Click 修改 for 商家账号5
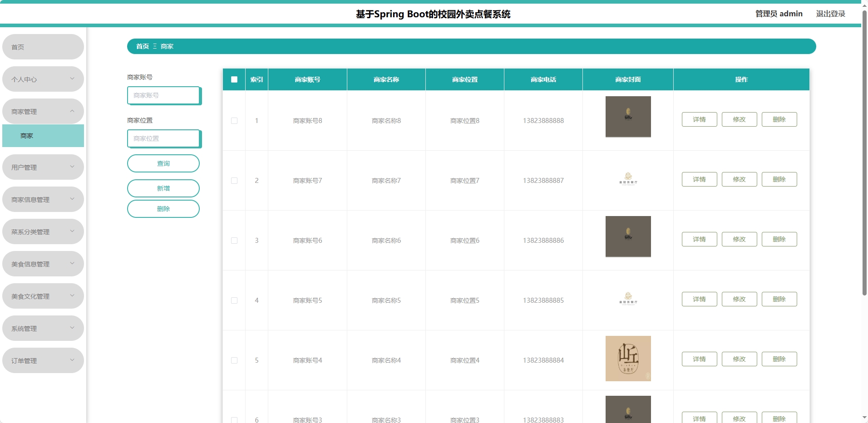Viewport: 868px width, 423px height. click(740, 299)
